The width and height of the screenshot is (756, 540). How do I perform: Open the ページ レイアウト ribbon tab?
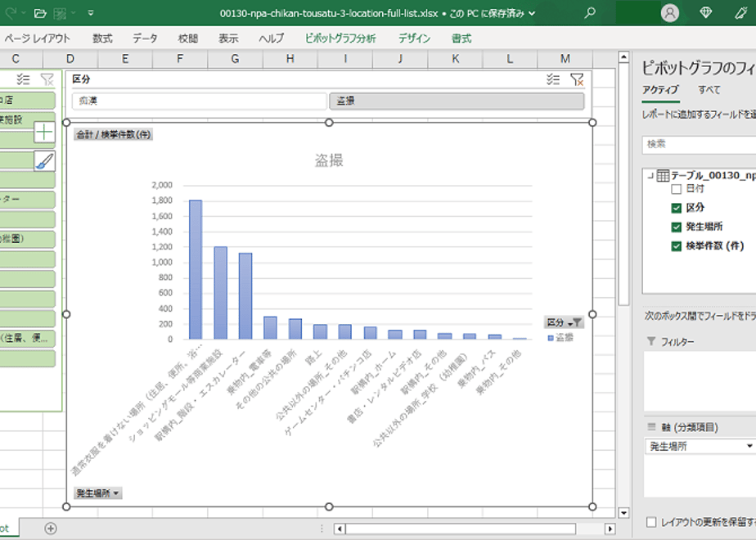point(37,38)
